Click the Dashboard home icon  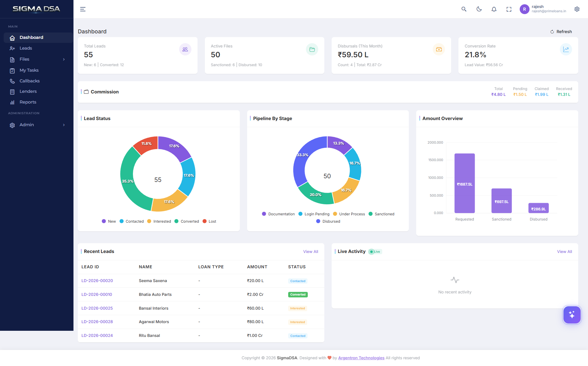click(12, 38)
